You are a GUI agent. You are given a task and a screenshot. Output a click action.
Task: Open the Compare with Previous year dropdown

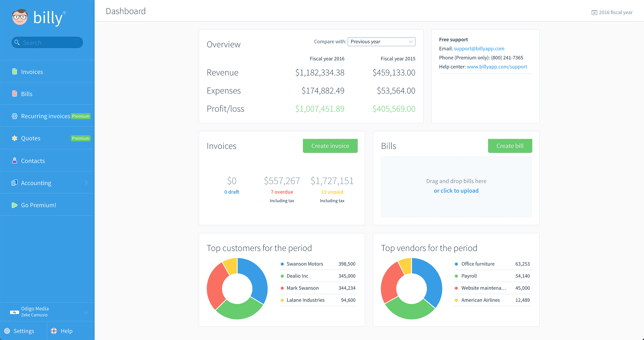(381, 42)
